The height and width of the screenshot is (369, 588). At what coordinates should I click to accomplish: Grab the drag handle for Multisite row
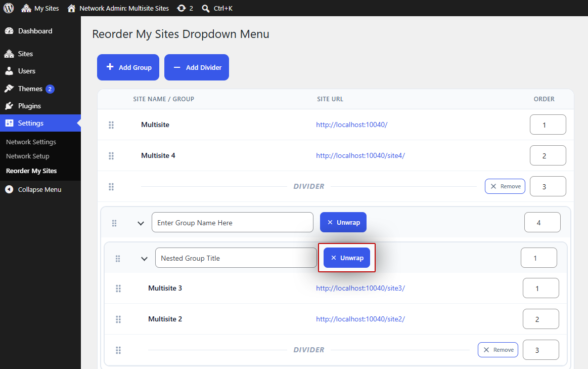click(111, 125)
